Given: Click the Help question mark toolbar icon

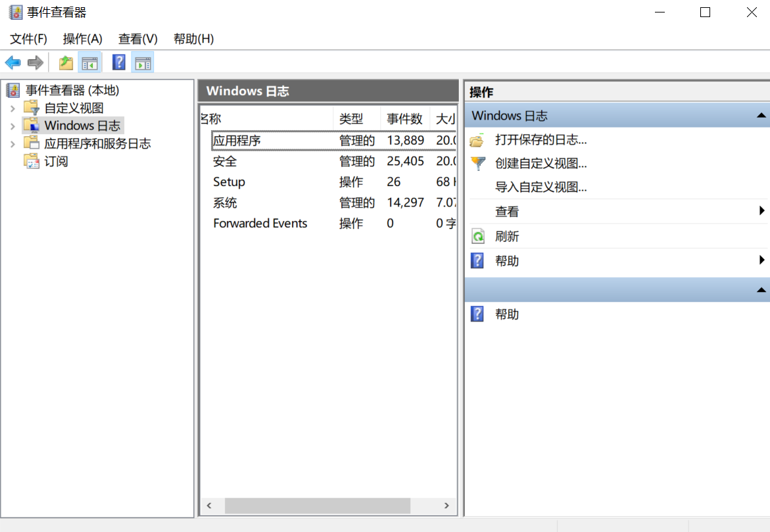Looking at the screenshot, I should pyautogui.click(x=119, y=62).
